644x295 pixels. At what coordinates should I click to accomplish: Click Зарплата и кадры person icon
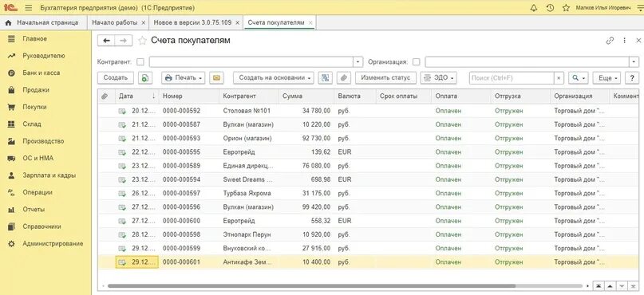11,175
